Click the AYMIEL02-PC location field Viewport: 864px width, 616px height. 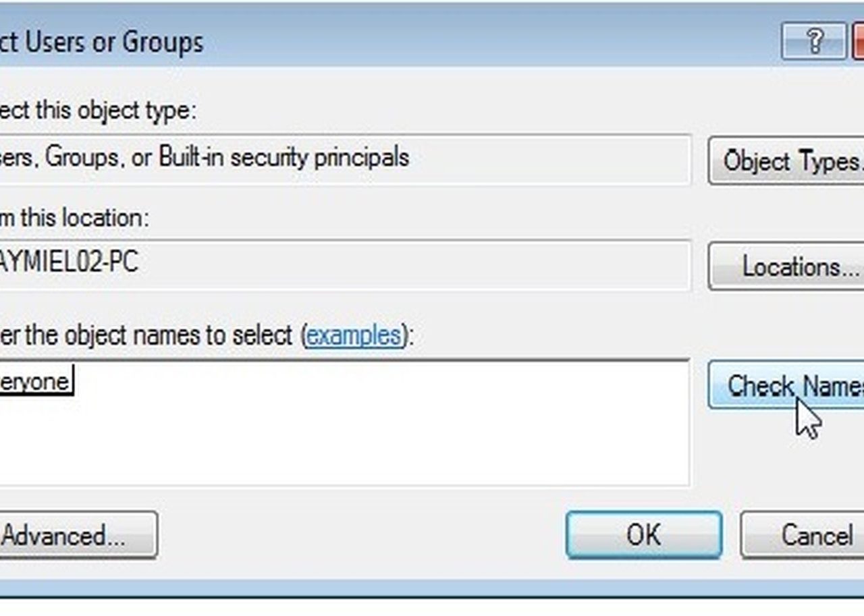coord(345,264)
